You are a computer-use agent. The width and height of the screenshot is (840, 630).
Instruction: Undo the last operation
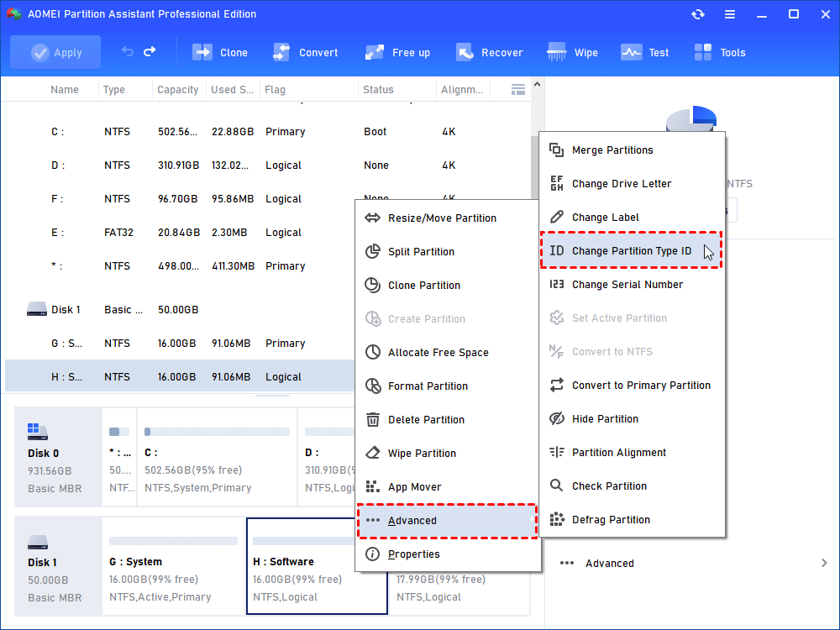(127, 51)
